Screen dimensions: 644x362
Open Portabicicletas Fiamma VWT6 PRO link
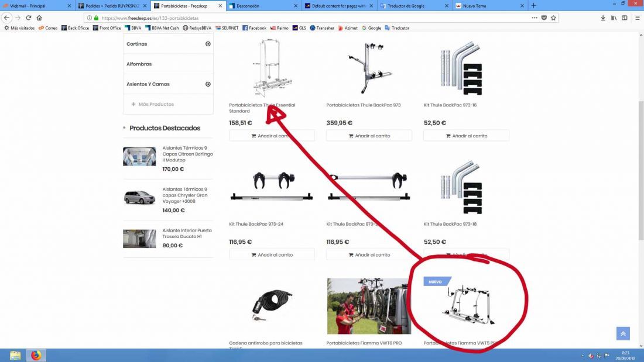click(x=364, y=343)
